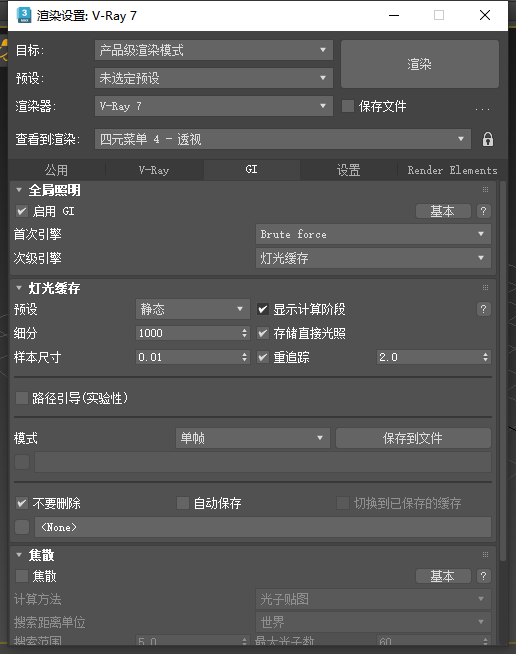Collapse the 焦散 rollout

(19, 555)
